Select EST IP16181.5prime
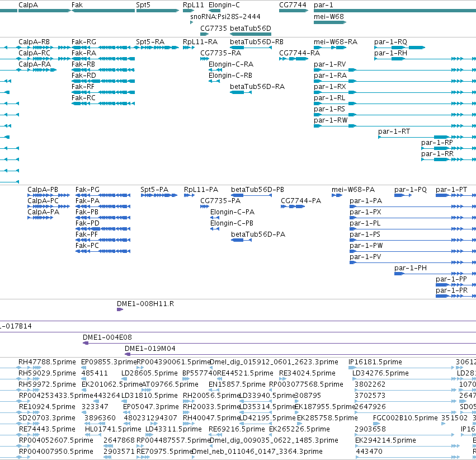Image resolution: width=476 pixels, height=460 pixels. point(375,362)
